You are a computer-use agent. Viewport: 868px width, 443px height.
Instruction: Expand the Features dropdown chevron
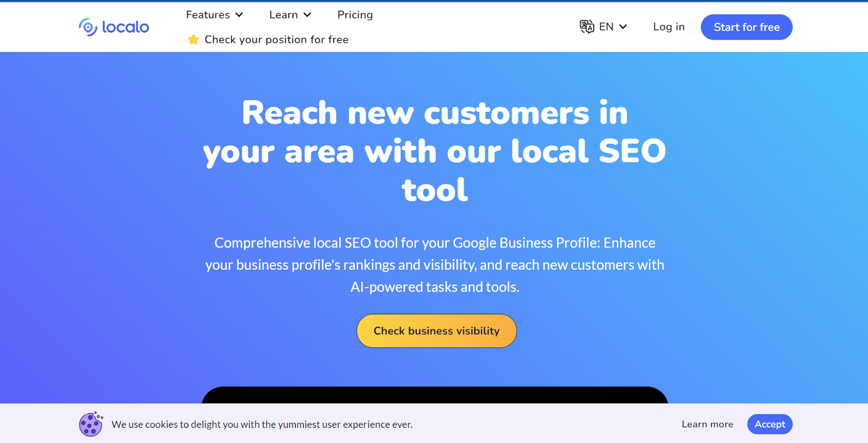pyautogui.click(x=239, y=15)
